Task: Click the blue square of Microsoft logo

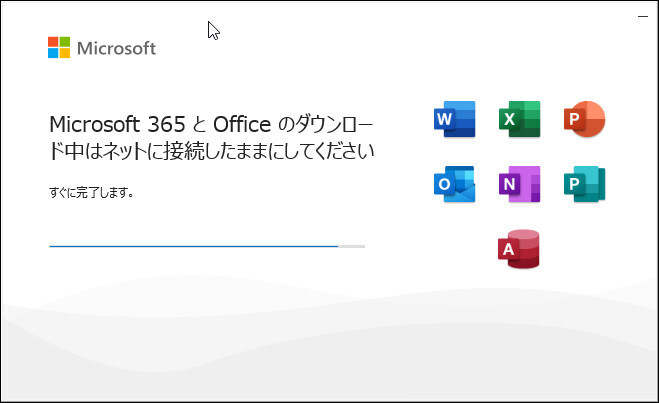Action: (53, 53)
